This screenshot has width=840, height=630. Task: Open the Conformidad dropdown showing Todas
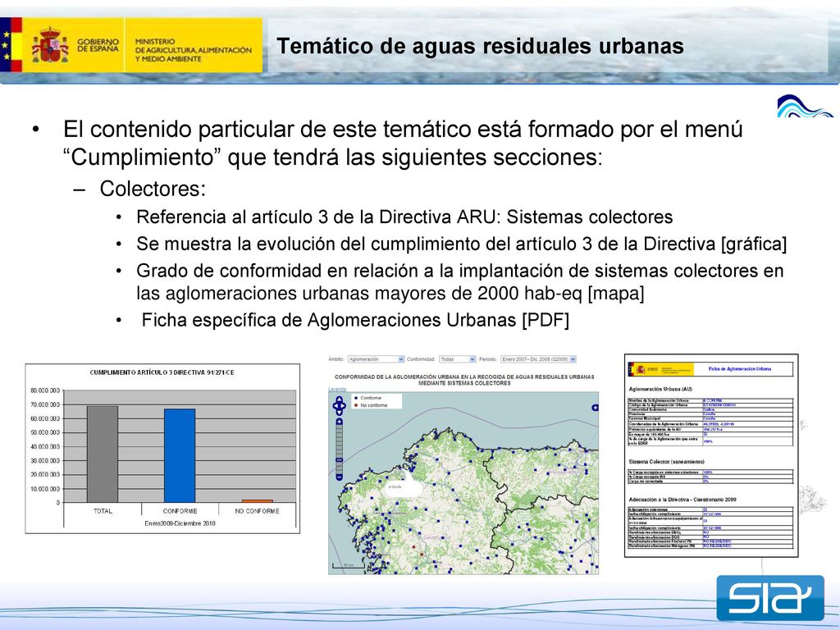(x=457, y=359)
